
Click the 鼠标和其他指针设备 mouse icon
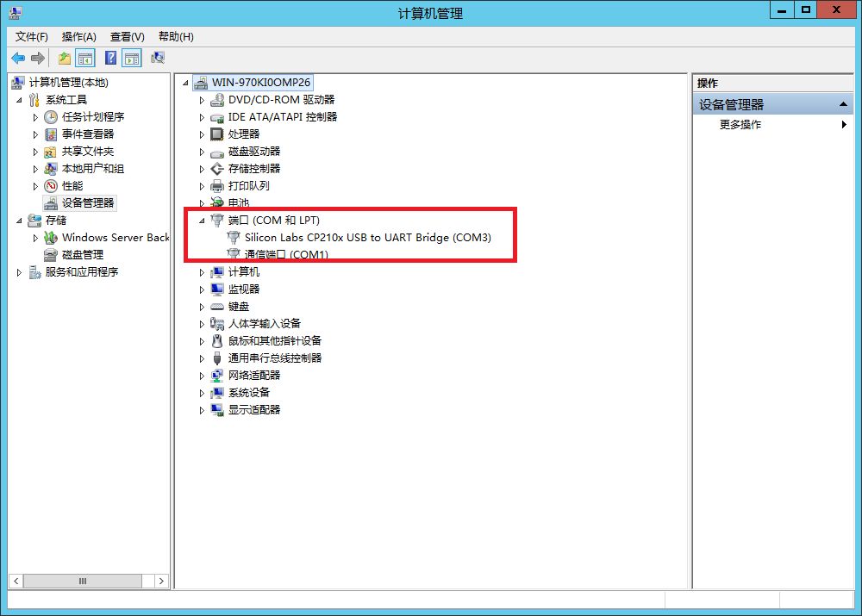click(x=217, y=340)
